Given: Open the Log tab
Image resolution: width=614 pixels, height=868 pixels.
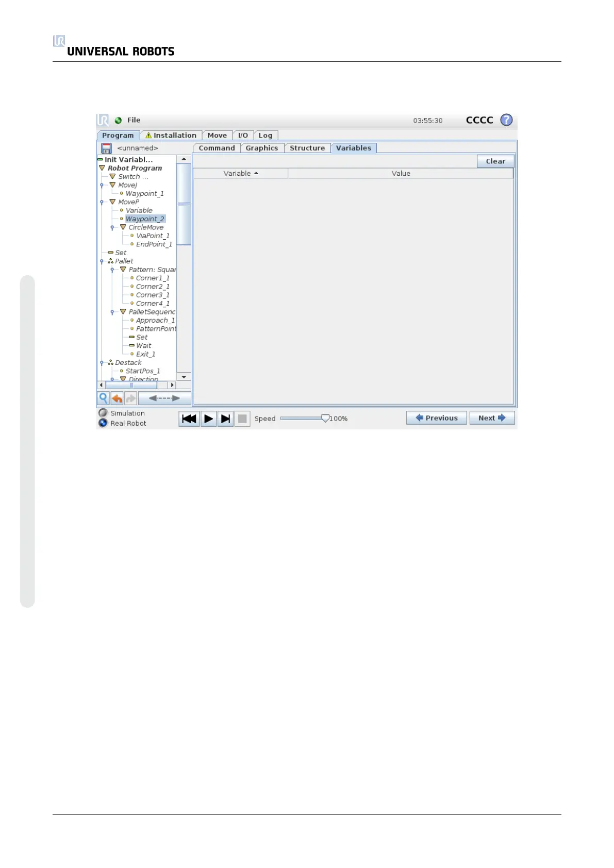Looking at the screenshot, I should click(265, 136).
